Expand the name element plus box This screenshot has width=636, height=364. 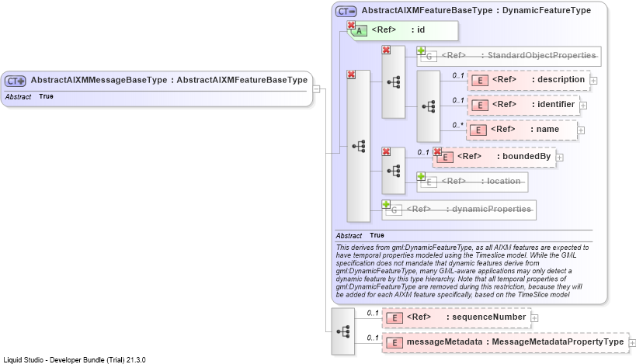pyautogui.click(x=581, y=130)
